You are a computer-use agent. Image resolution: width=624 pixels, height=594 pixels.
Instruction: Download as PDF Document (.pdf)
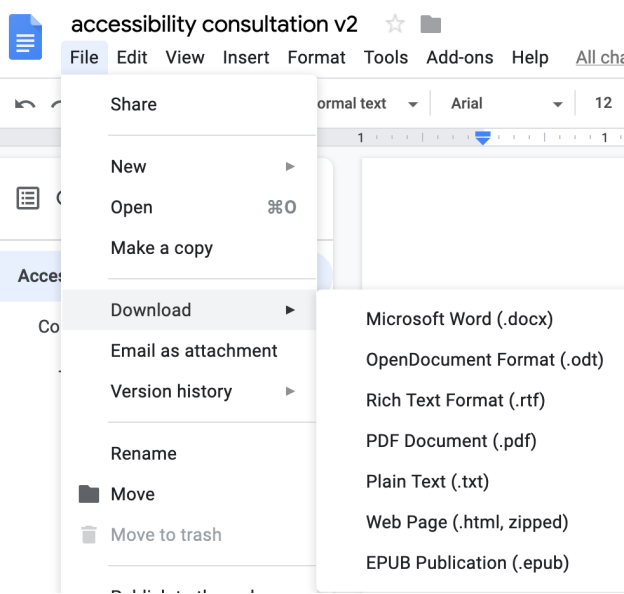click(x=451, y=441)
